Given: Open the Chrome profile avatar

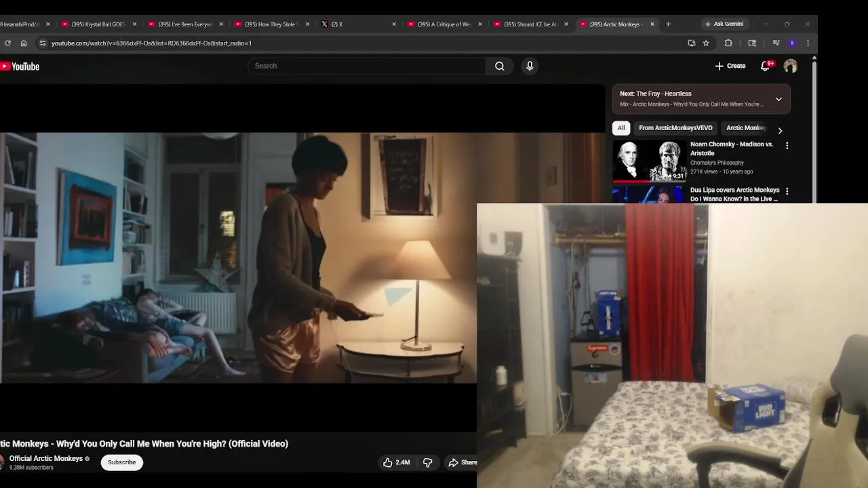Looking at the screenshot, I should pyautogui.click(x=792, y=43).
